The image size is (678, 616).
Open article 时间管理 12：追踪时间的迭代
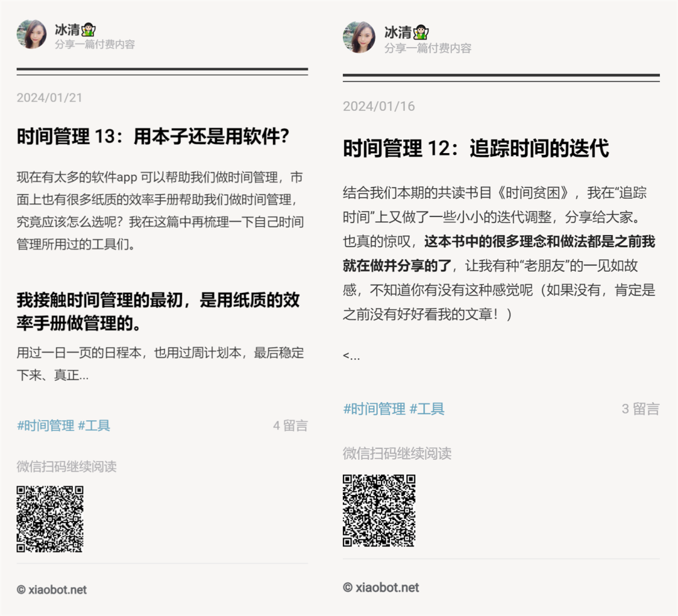click(476, 149)
